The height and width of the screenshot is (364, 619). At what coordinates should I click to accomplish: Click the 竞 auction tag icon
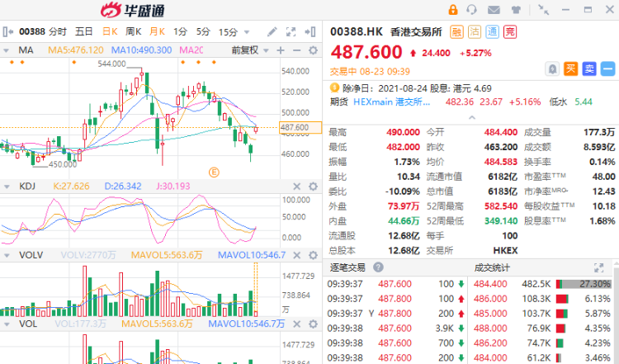[x=510, y=32]
